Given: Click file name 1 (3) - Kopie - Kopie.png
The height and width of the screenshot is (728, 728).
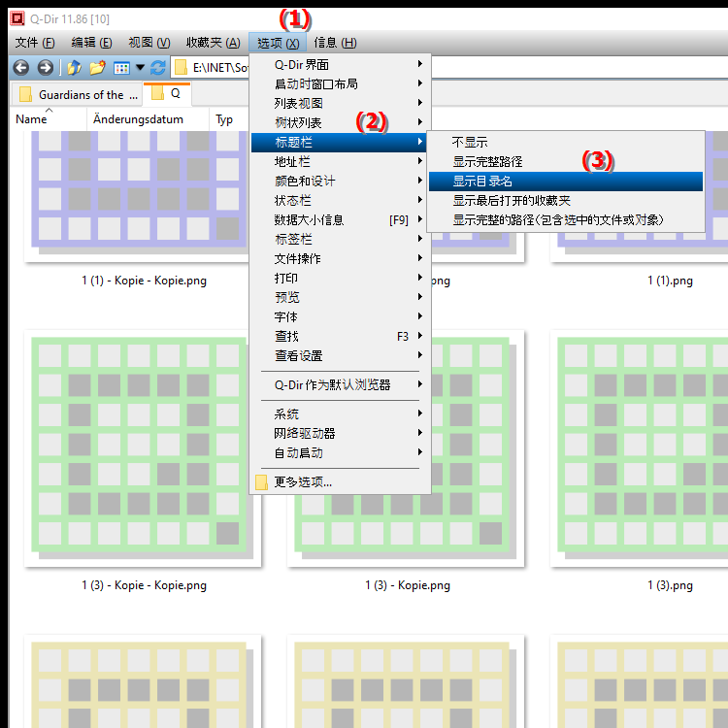Looking at the screenshot, I should tap(144, 585).
